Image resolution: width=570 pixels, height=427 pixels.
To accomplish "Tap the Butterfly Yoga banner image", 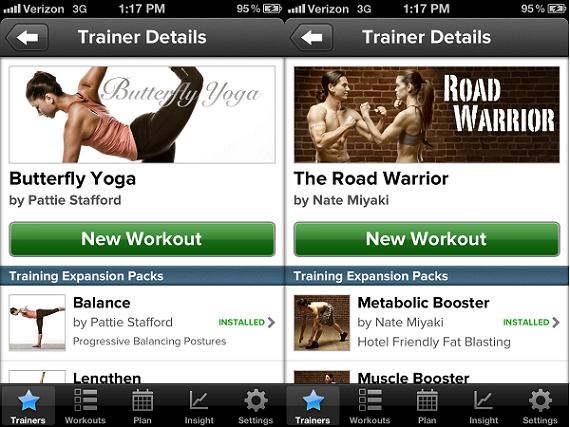I will pos(142,114).
